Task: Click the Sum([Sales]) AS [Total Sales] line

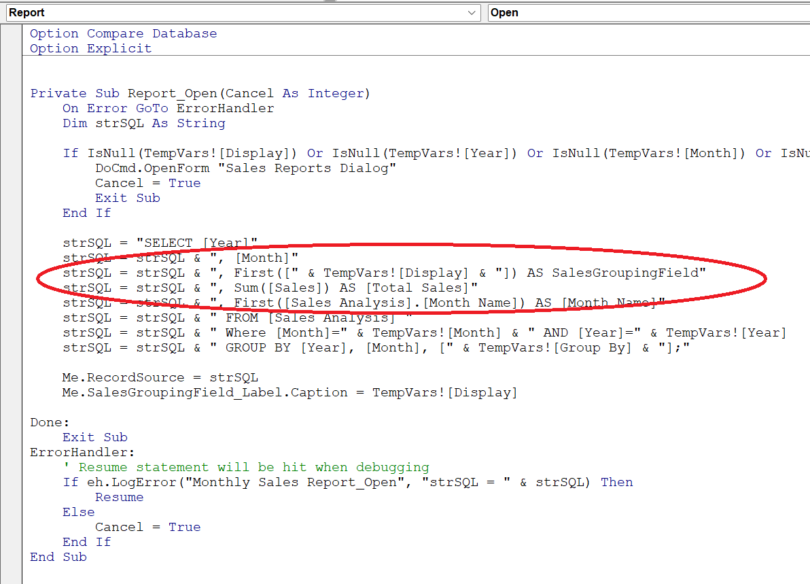Action: [270, 288]
